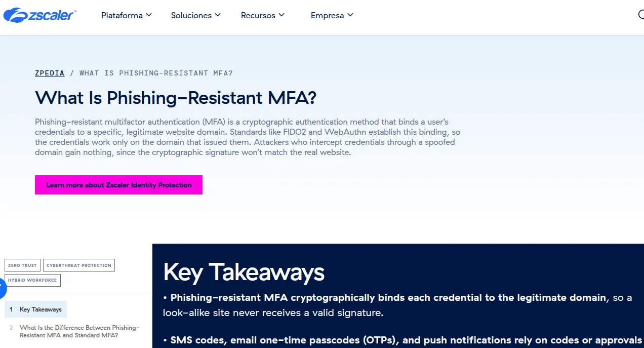The image size is (644, 348).
Task: Expand the Empresa menu
Action: (332, 15)
